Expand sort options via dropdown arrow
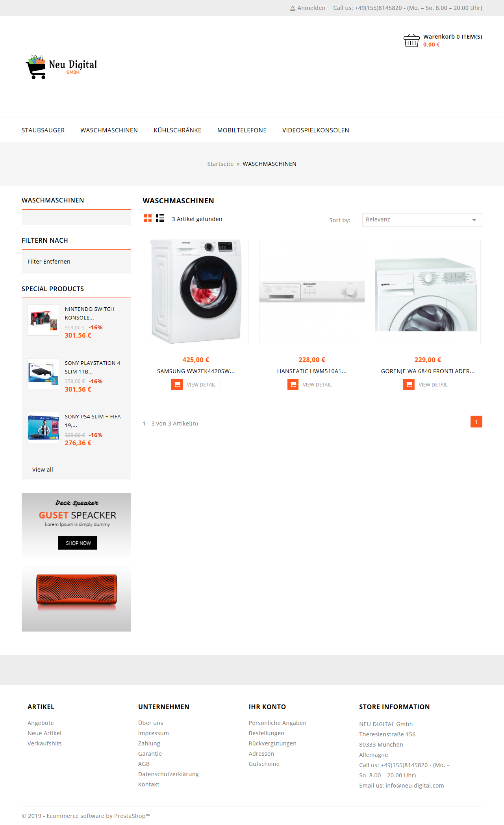 (x=474, y=220)
